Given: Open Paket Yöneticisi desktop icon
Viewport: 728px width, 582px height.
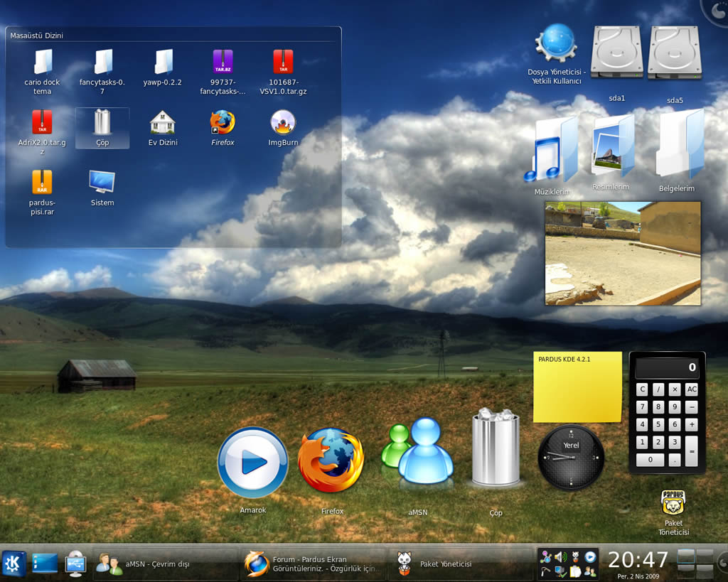Looking at the screenshot, I should (x=673, y=503).
